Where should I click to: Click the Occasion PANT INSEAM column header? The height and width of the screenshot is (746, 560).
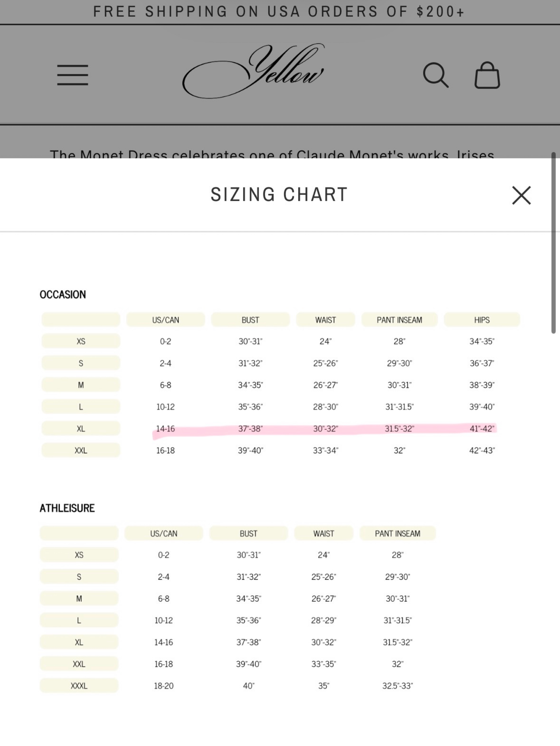click(x=400, y=320)
